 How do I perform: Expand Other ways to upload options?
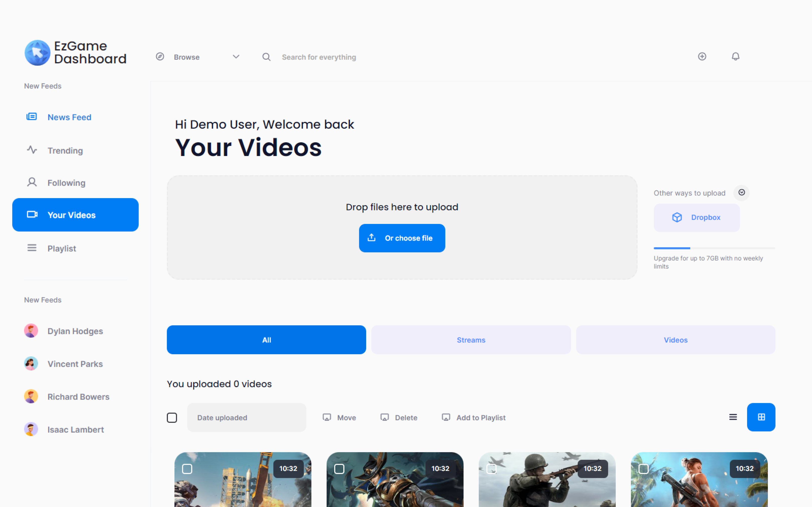tap(742, 193)
